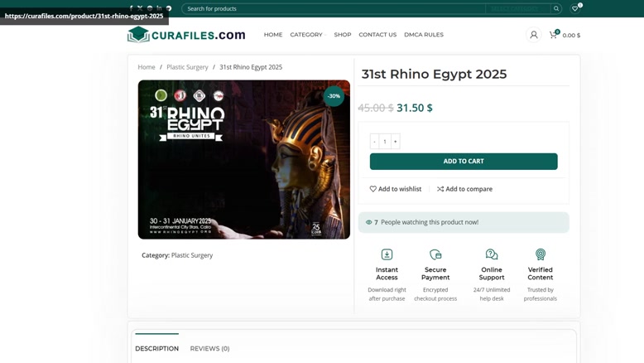Open the Select Category dropdown in search bar

click(x=518, y=8)
